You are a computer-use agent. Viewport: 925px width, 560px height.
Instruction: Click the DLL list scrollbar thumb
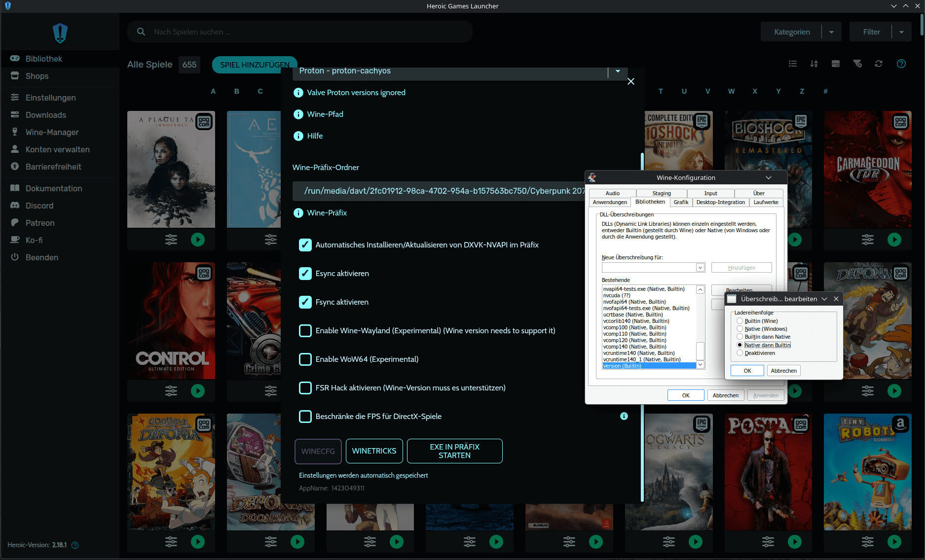click(700, 351)
